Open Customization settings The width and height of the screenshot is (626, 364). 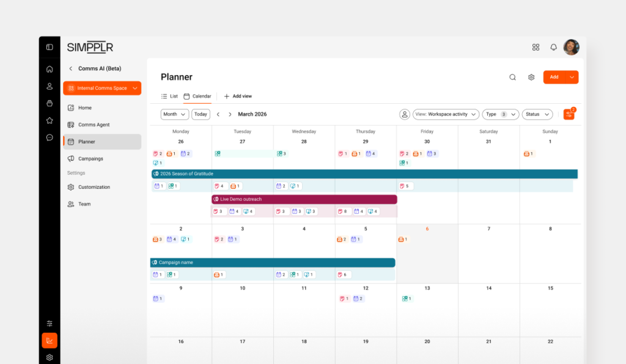(102, 187)
